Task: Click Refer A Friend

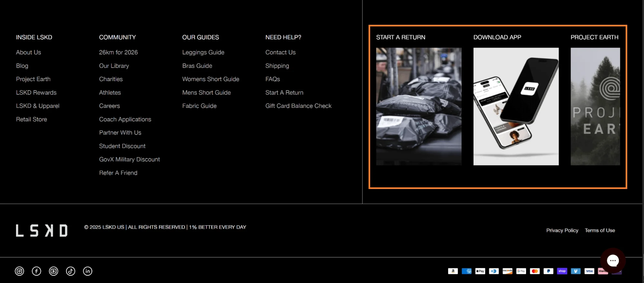Action: (118, 173)
